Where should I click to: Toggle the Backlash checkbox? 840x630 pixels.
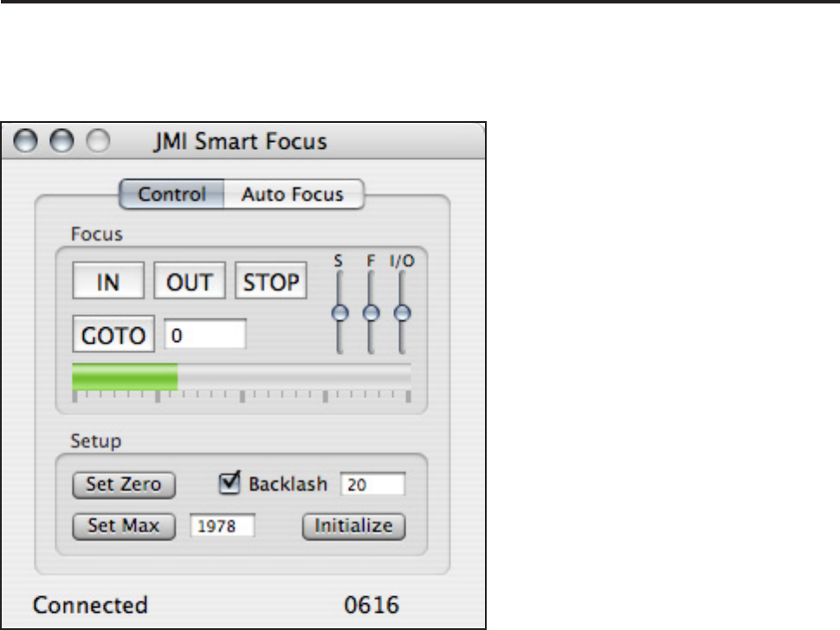(229, 484)
